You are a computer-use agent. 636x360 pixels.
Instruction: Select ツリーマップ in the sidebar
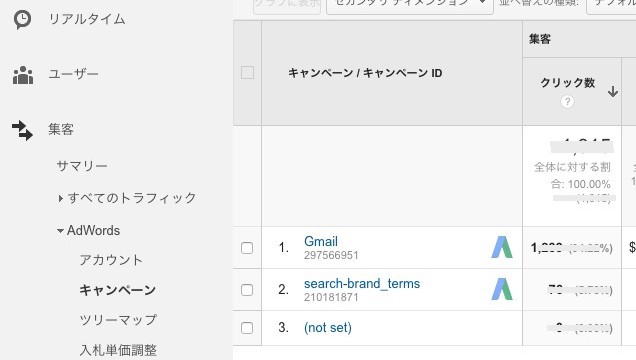[118, 320]
